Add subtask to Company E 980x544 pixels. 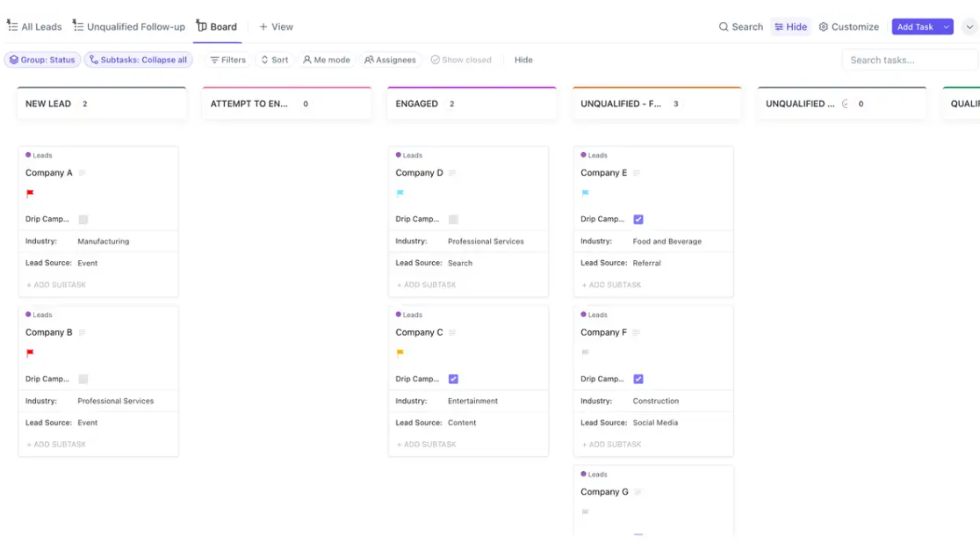click(611, 285)
